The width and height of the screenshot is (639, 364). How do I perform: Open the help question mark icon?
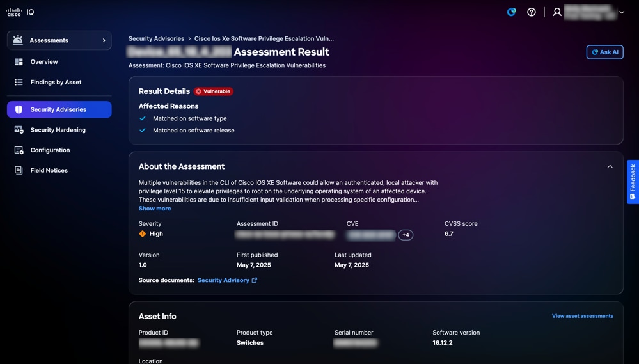[531, 12]
